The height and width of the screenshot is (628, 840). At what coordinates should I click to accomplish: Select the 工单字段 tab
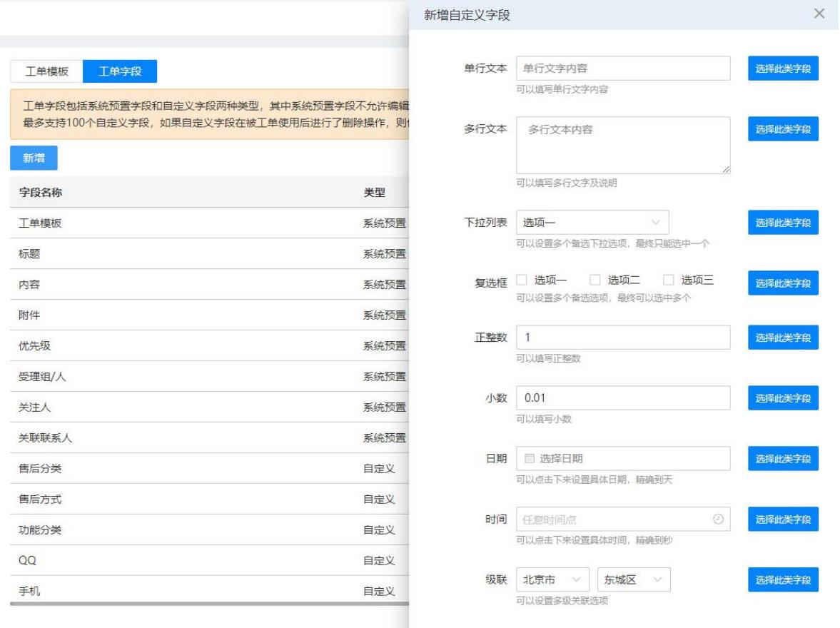click(120, 71)
